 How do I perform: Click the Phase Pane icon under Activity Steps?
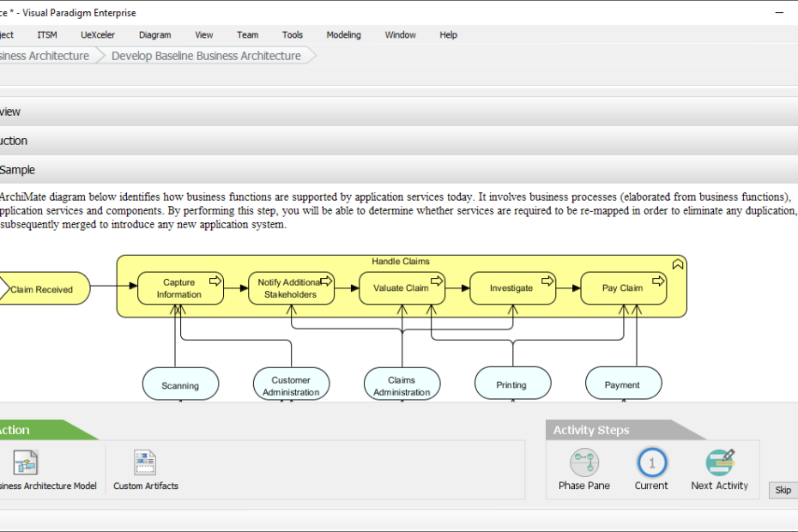coord(583,463)
